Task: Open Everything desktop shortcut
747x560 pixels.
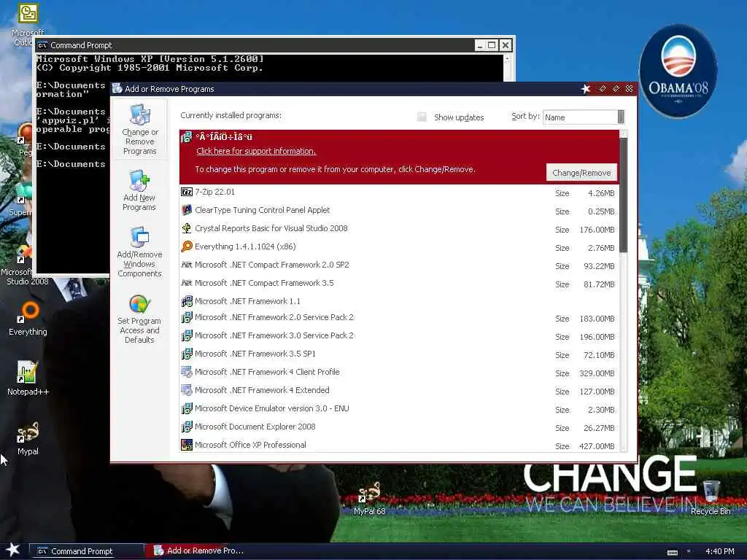Action: tap(28, 318)
